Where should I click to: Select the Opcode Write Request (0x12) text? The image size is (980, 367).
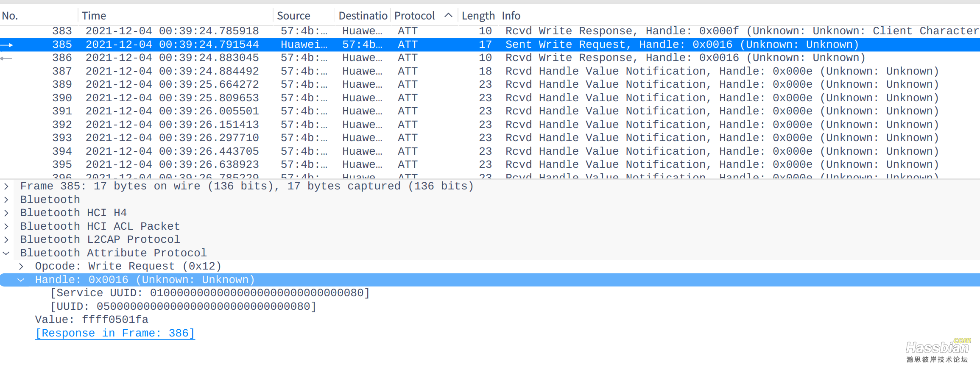pos(128,266)
